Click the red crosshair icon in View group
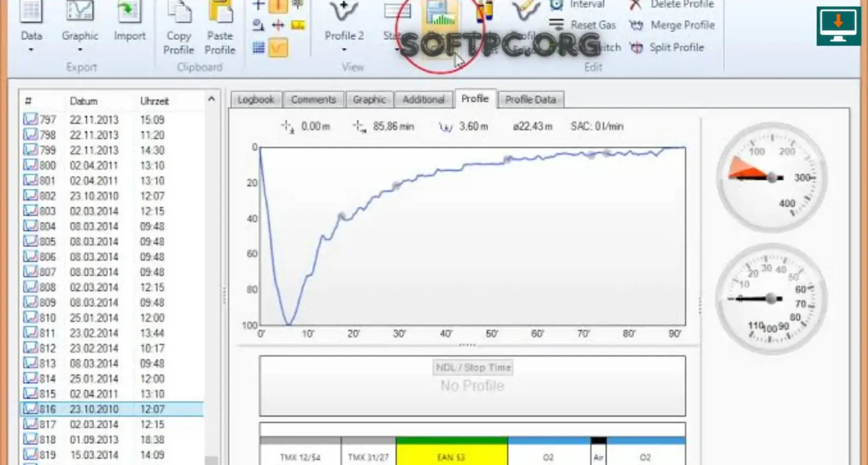868x465 pixels. (x=278, y=25)
